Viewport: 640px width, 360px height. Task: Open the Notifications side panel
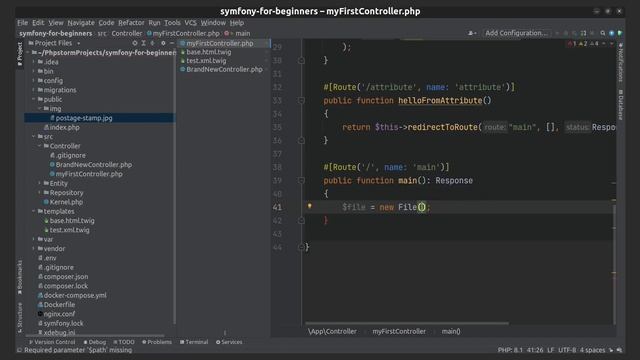(621, 62)
